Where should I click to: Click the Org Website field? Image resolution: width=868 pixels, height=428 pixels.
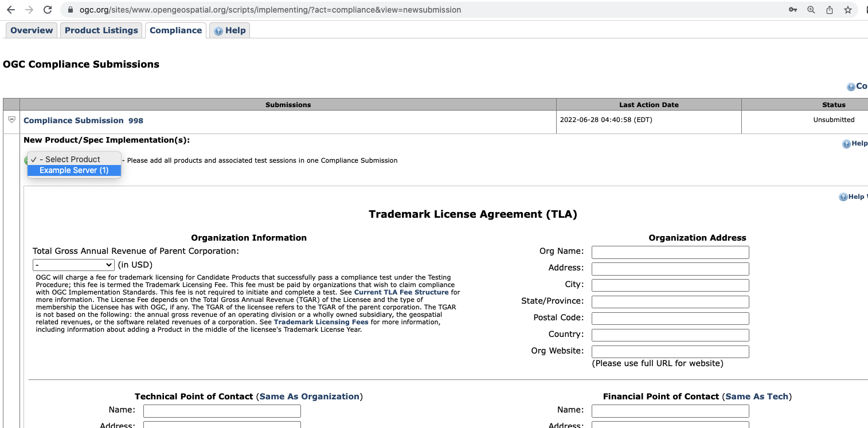[x=670, y=352]
